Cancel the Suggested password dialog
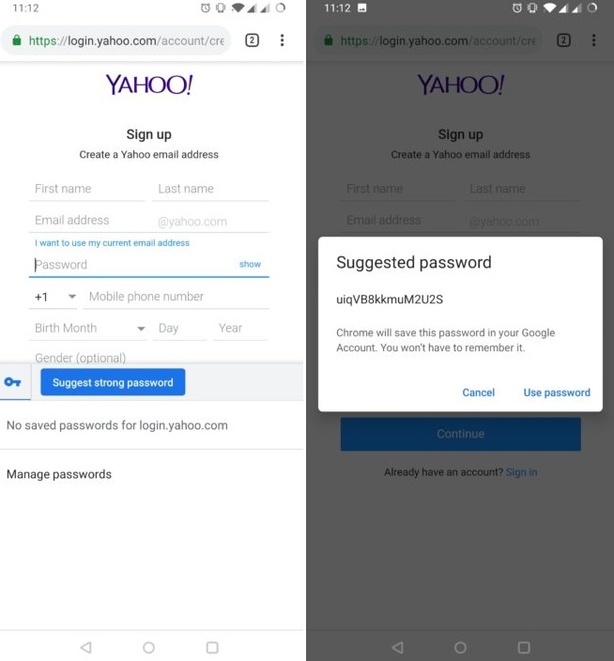Viewport: 614px width, 661px height. pos(478,393)
